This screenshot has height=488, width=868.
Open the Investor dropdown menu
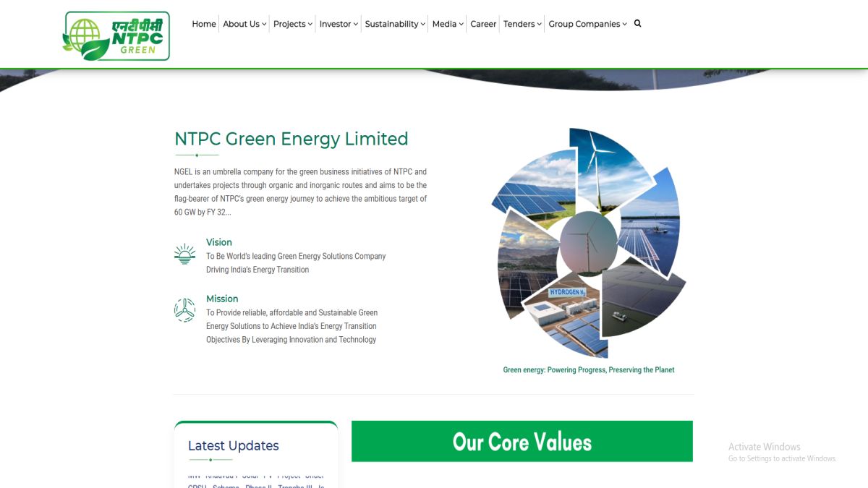tap(339, 24)
